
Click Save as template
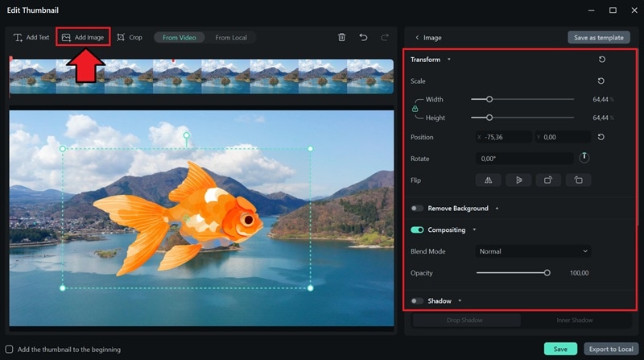point(598,37)
